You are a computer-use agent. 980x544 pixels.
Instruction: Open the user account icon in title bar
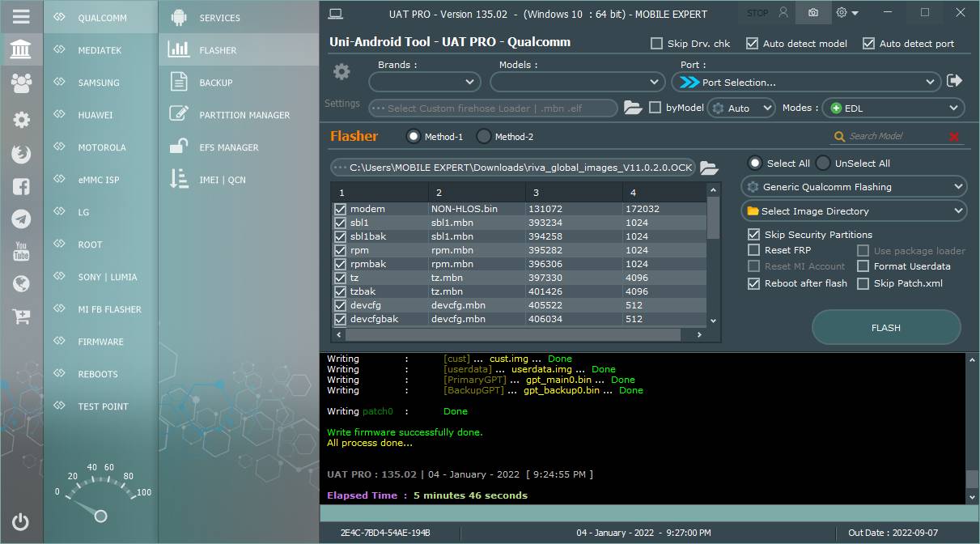[x=783, y=13]
